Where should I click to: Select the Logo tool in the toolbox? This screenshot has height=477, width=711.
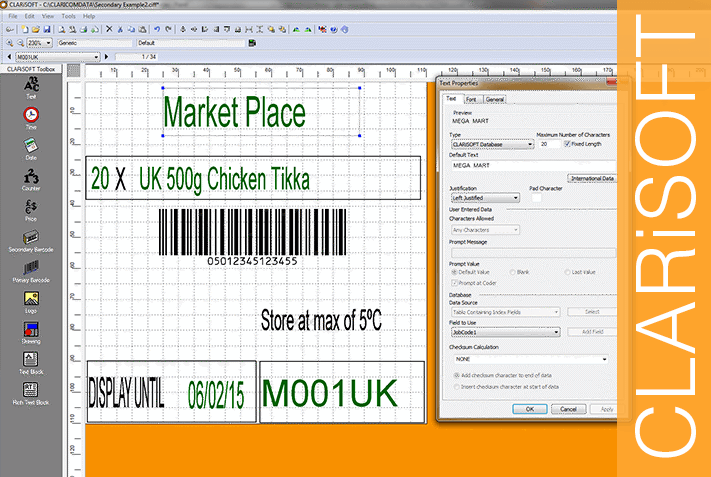click(x=31, y=302)
